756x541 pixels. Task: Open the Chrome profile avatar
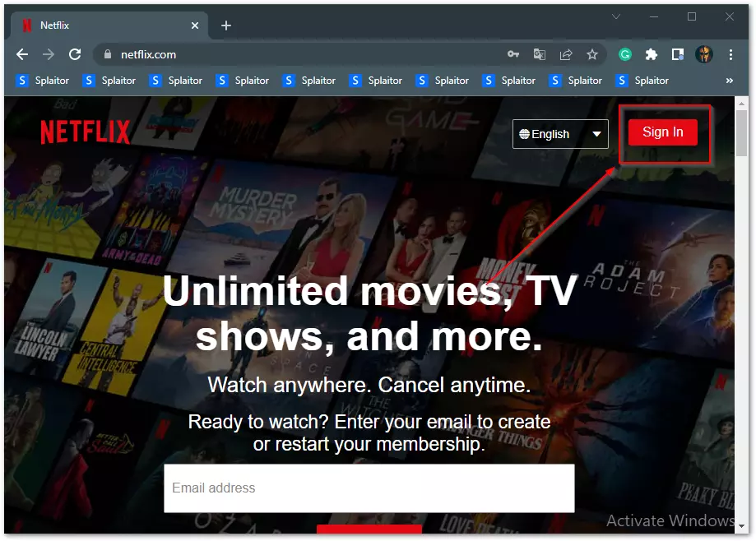pos(704,54)
